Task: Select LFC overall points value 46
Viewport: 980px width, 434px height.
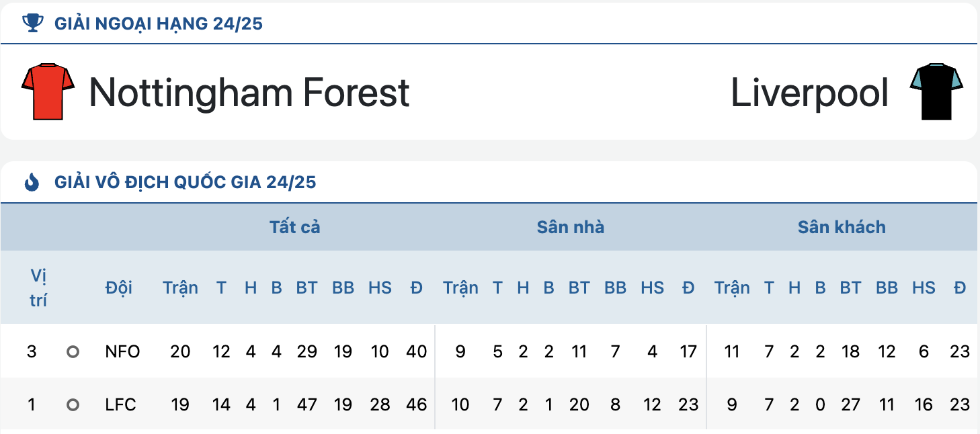Action: [x=417, y=404]
